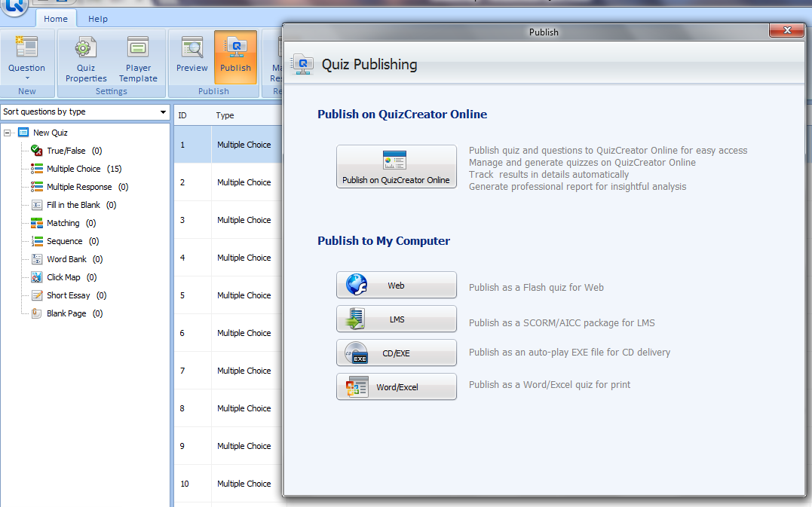
Task: Click the Quiz Publishing header icon
Action: [302, 65]
